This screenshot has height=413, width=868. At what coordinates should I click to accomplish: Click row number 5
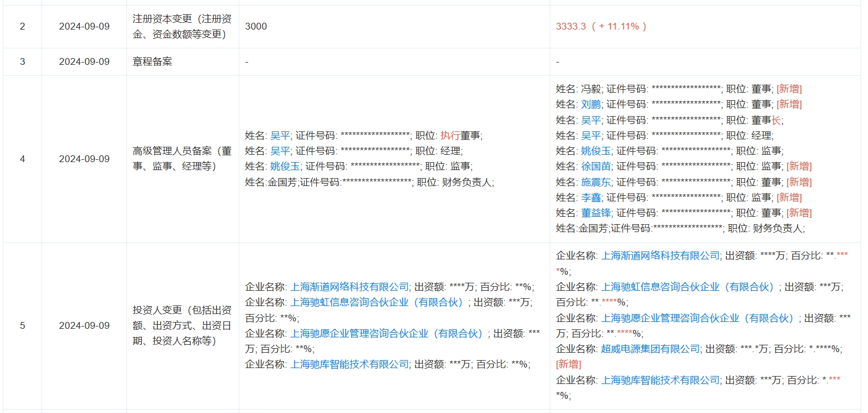click(22, 326)
